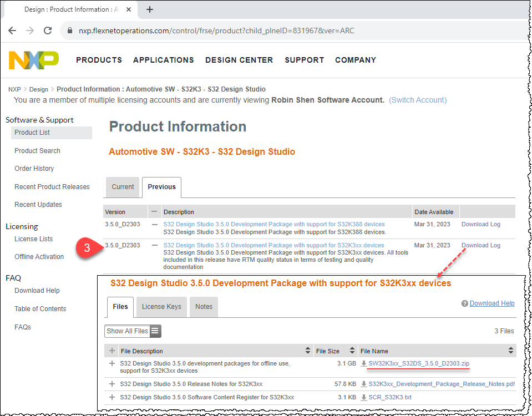Expand the Software Content Register row
This screenshot has height=416, width=532.
pos(112,397)
